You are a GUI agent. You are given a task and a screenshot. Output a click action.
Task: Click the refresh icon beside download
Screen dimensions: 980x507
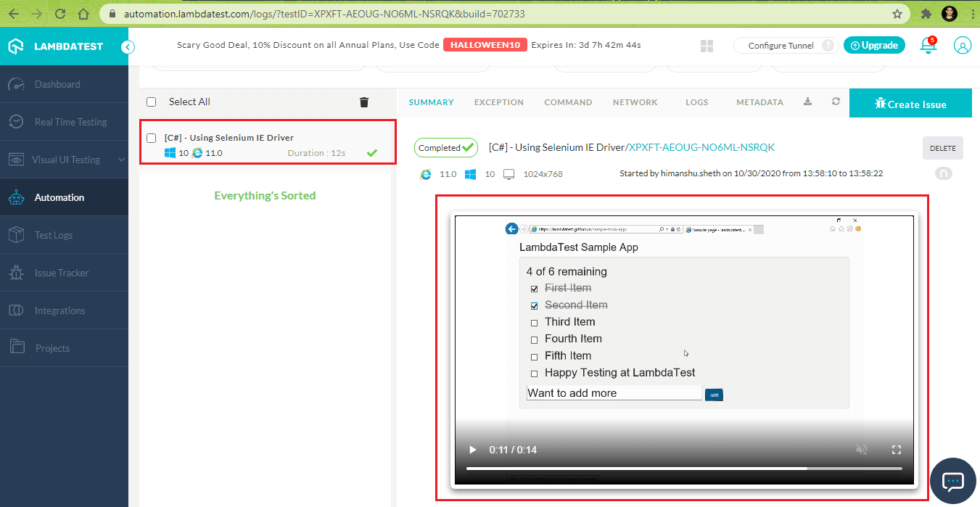[x=836, y=102]
